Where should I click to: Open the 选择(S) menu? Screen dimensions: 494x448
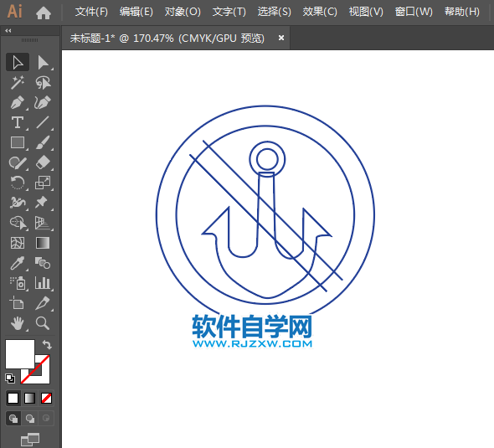tap(274, 12)
